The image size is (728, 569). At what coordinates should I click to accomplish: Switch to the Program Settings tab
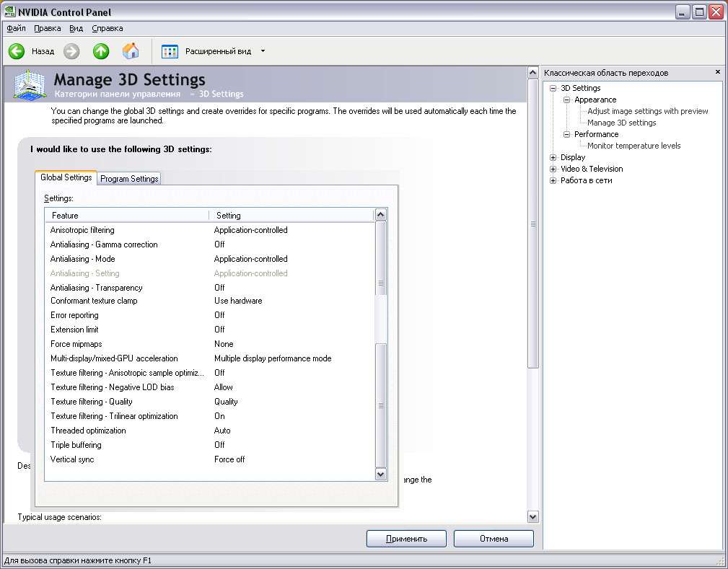[130, 179]
